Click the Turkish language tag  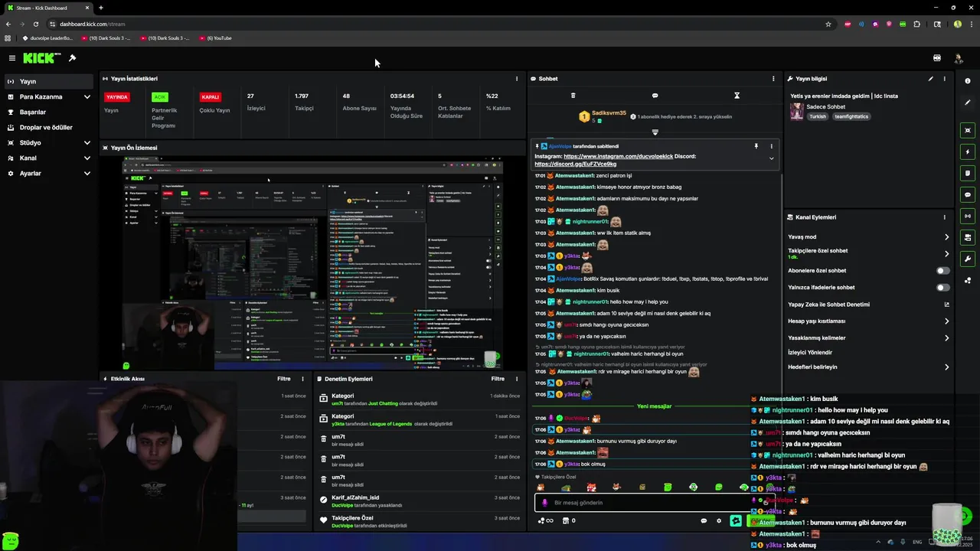(818, 116)
